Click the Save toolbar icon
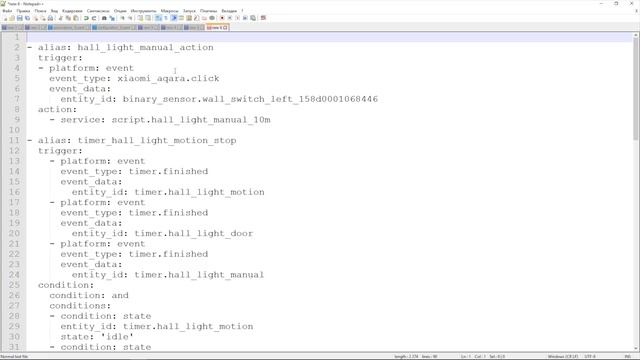Screen dimensions: 640x360 tap(20, 18)
